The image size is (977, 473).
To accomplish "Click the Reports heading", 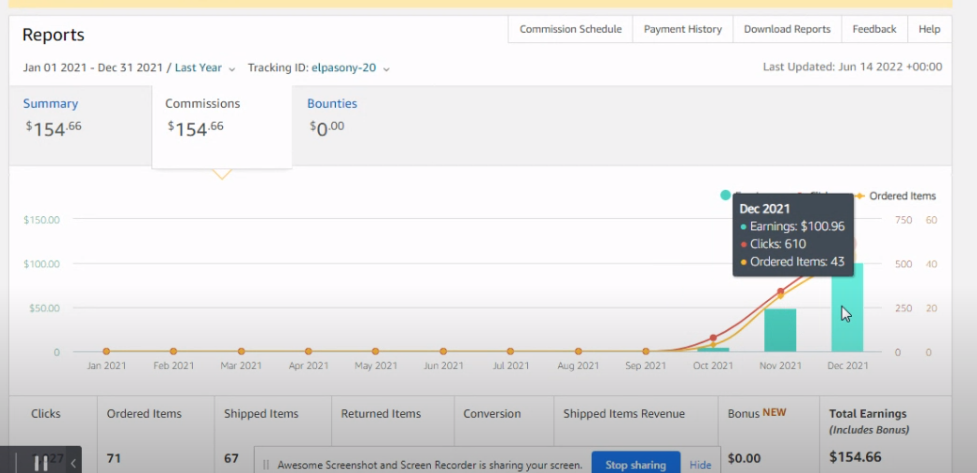I will [x=53, y=35].
